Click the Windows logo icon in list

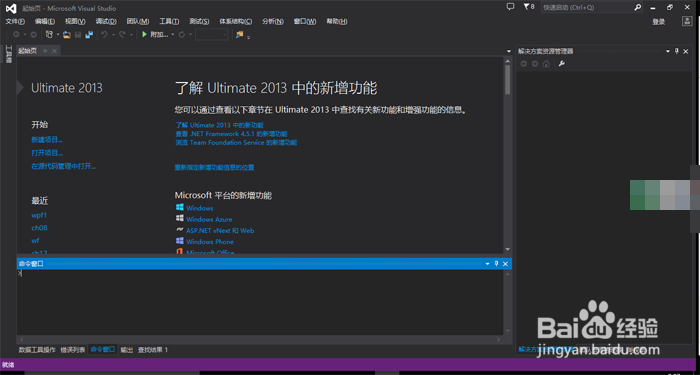coord(180,208)
